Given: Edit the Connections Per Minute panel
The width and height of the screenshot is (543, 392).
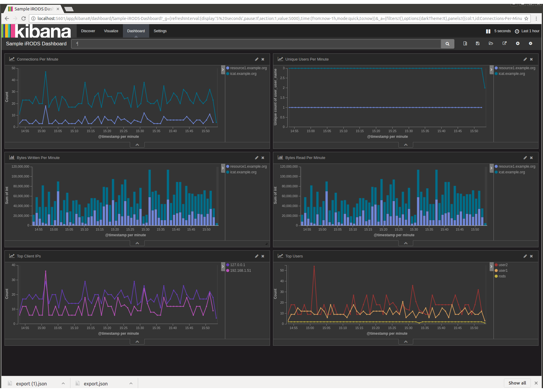Looking at the screenshot, I should pyautogui.click(x=257, y=59).
